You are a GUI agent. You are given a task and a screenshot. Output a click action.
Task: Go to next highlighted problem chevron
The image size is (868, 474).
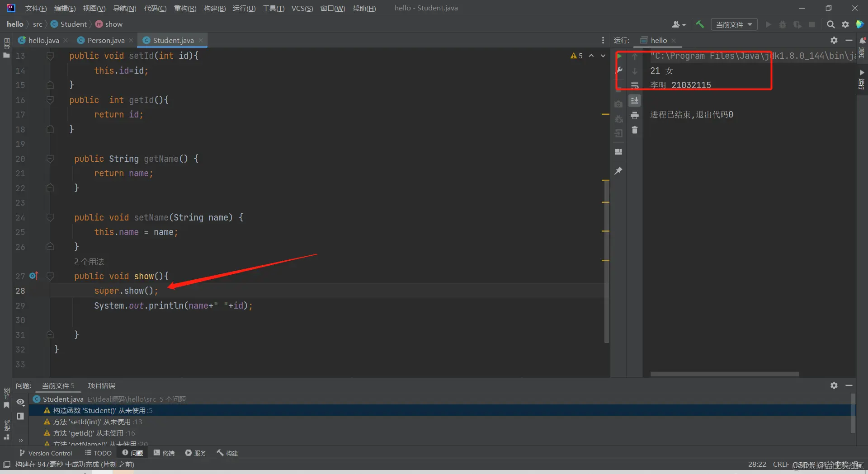click(603, 56)
